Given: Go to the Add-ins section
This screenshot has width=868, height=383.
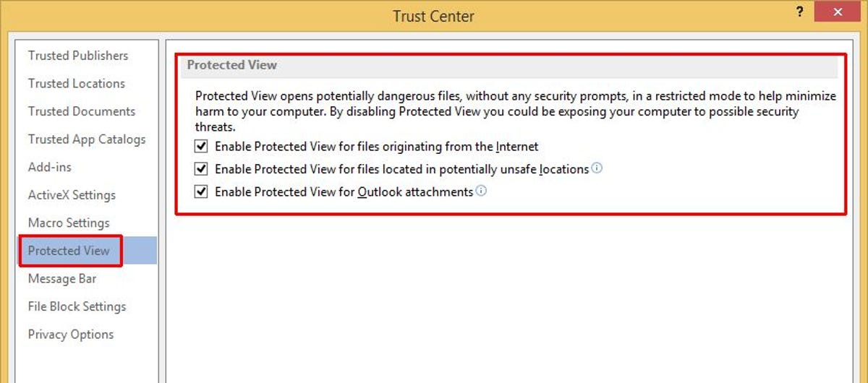Looking at the screenshot, I should coord(51,167).
